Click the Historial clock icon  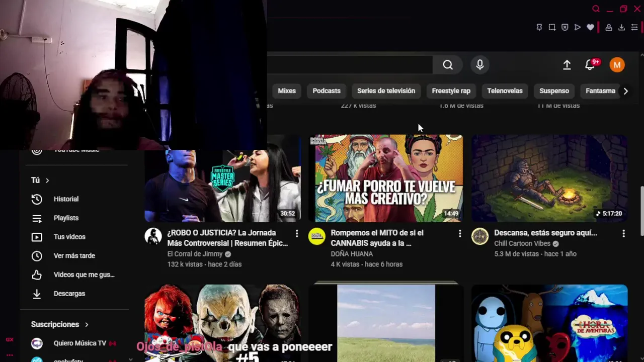pyautogui.click(x=37, y=199)
